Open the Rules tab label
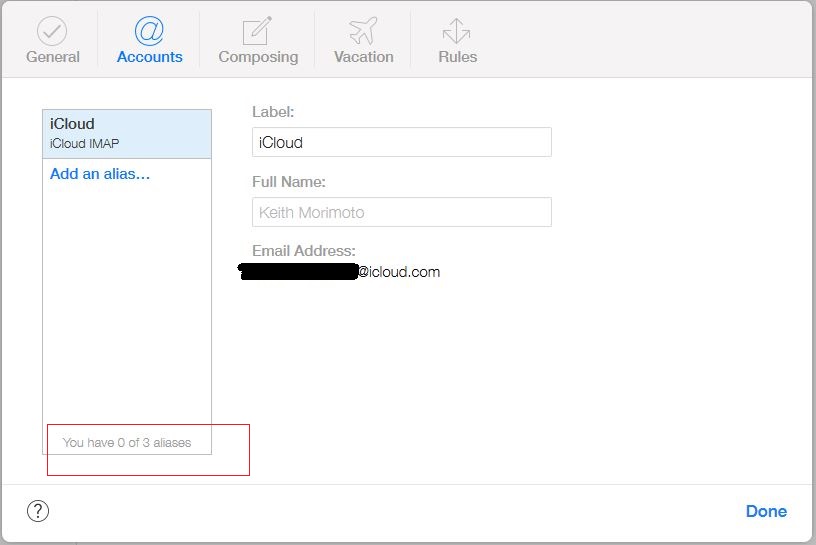Screen dimensions: 816x545 coord(457,57)
